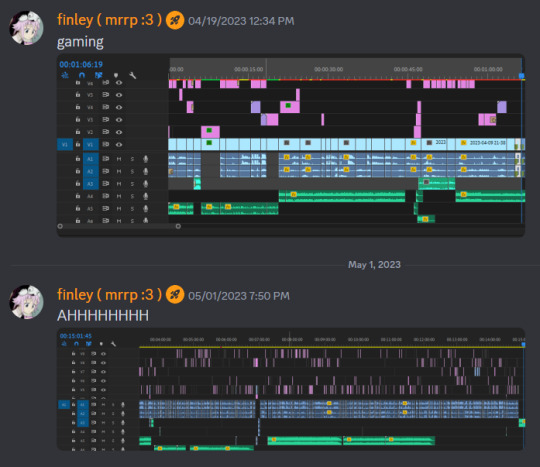Enable voice-over record mic on A1, gaming timeline
The image size is (540, 467).
click(x=146, y=159)
